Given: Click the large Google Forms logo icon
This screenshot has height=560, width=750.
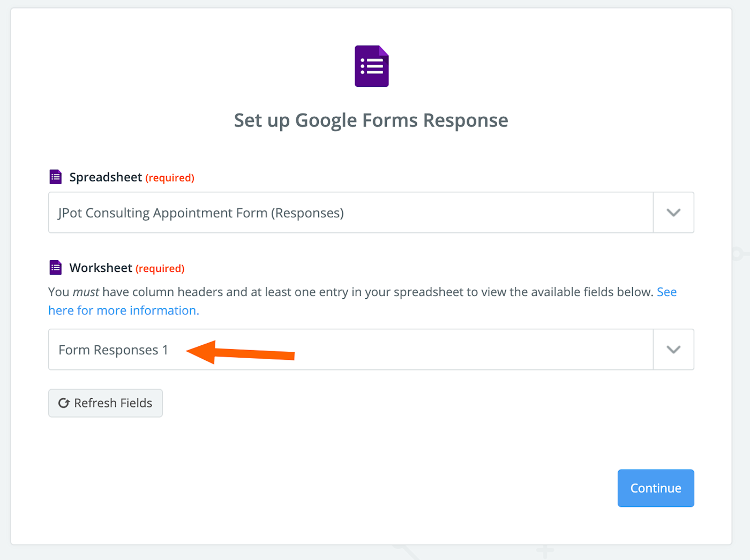Looking at the screenshot, I should (371, 66).
